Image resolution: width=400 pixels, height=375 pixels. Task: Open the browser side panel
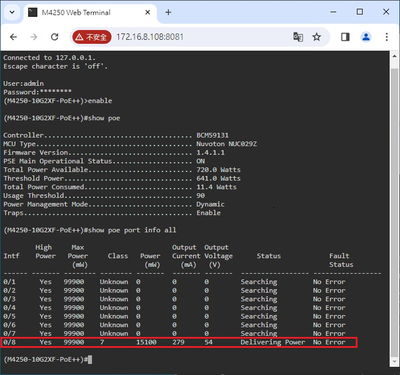(345, 37)
